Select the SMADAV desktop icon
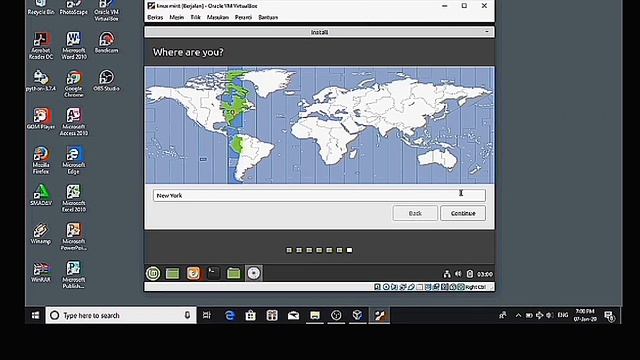 [40, 195]
